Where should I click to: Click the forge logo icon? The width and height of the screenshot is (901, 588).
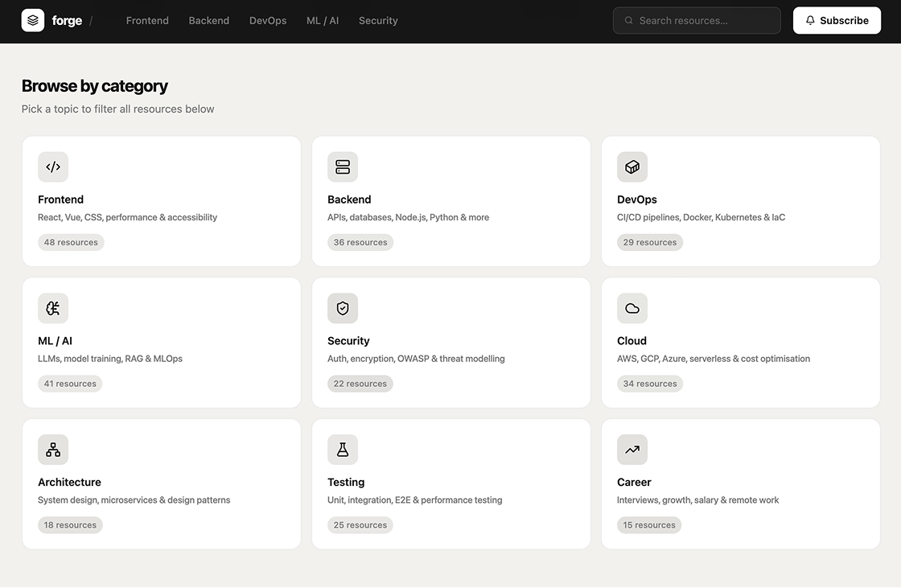coord(32,20)
